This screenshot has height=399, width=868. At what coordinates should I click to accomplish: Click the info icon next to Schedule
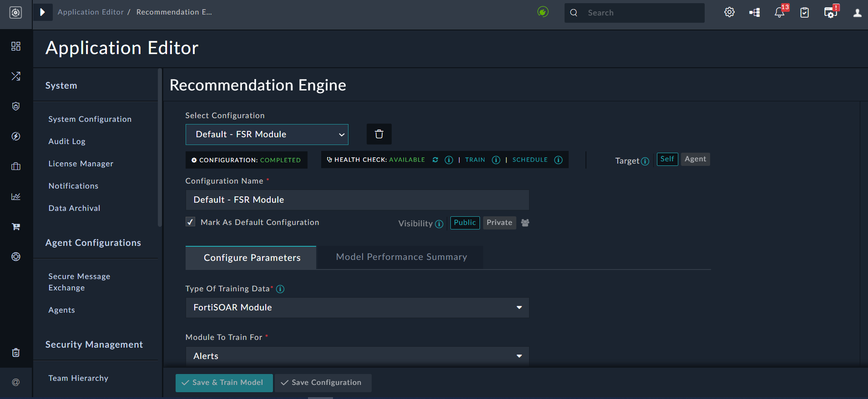(x=558, y=160)
